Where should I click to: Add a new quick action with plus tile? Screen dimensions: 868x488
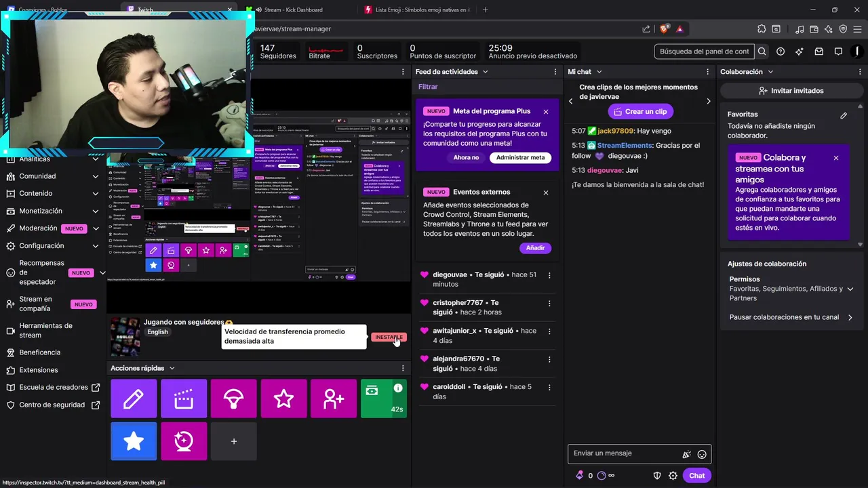pos(234,441)
